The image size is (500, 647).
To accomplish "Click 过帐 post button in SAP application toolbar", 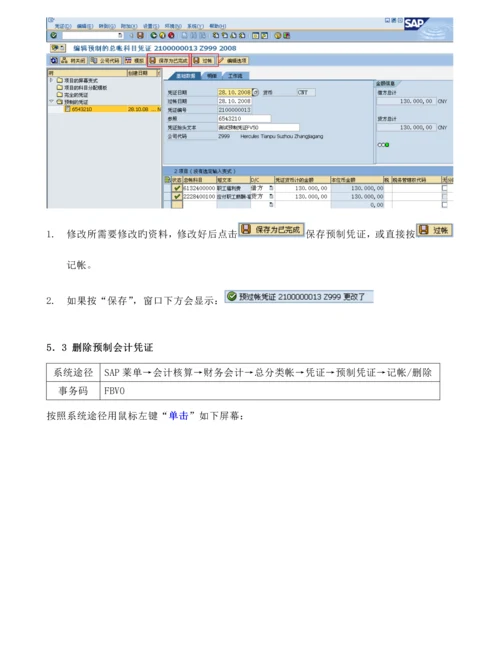I will 204,60.
